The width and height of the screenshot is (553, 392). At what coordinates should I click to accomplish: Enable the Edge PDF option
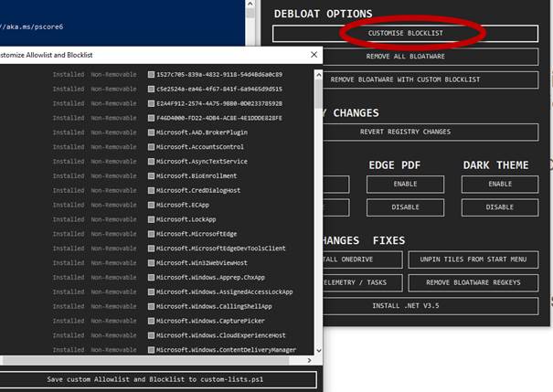(405, 184)
